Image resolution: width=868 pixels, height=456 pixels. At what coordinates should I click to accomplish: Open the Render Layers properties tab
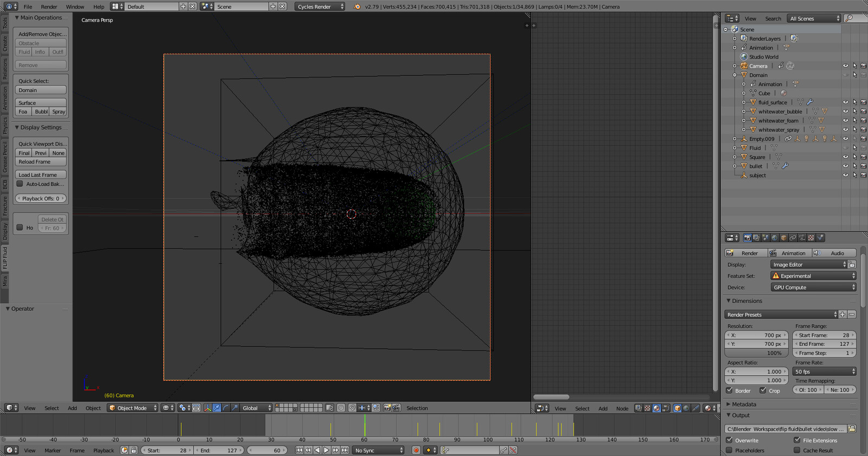click(x=756, y=238)
